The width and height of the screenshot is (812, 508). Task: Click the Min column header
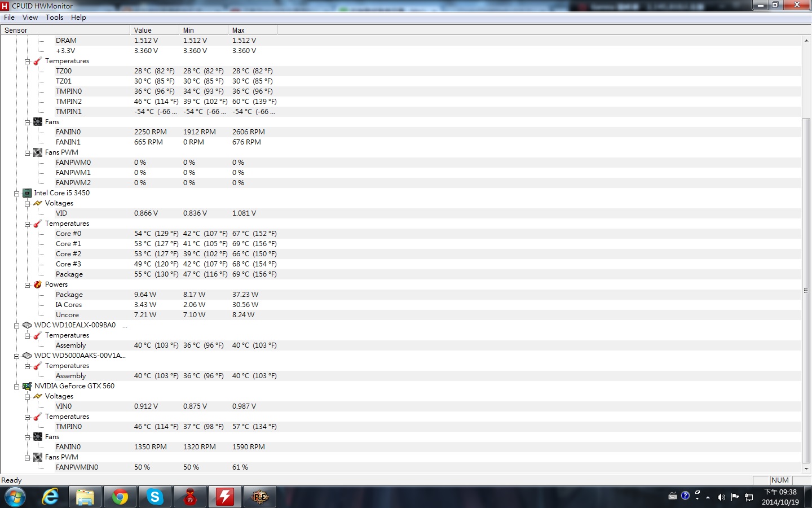coord(204,30)
